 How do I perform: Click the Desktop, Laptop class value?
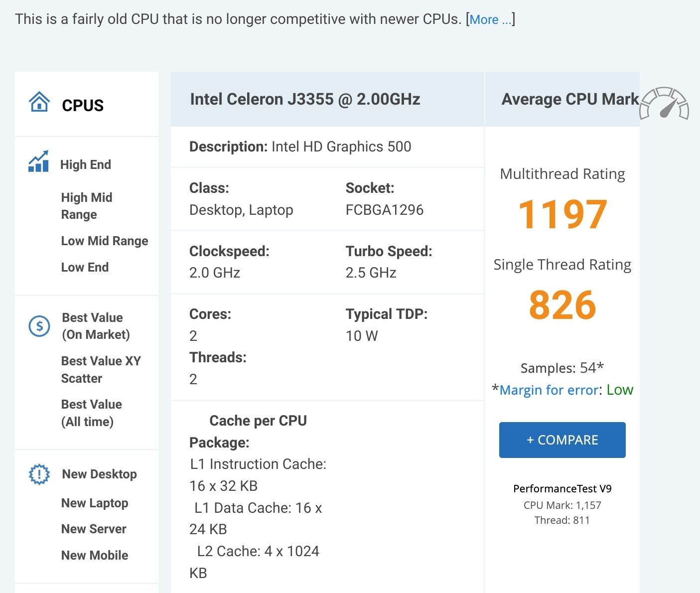[241, 210]
